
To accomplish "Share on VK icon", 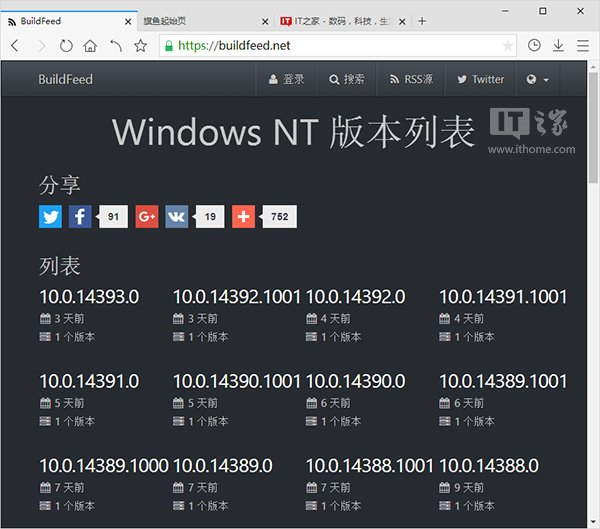I will [x=176, y=216].
